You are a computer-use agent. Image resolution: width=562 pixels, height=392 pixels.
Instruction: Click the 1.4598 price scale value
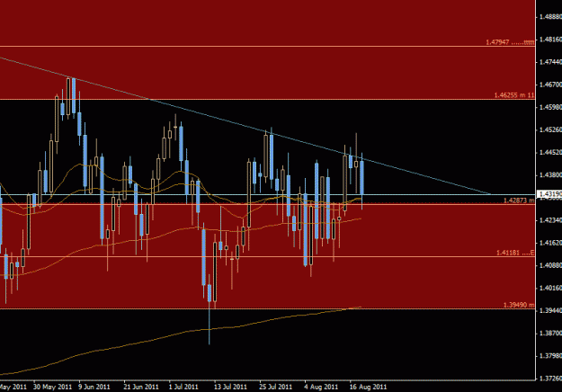550,107
